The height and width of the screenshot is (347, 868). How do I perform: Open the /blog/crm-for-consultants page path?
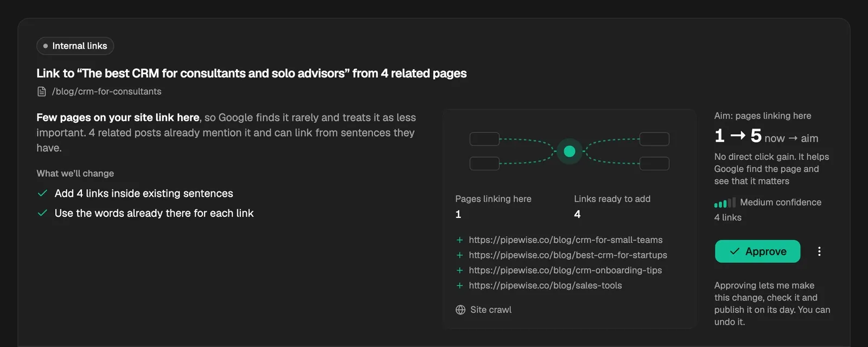[x=106, y=92]
